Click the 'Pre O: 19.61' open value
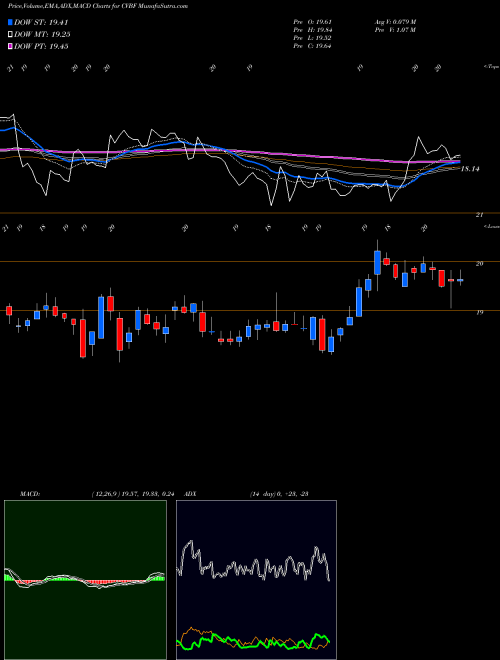Image resolution: width=500 pixels, height=660 pixels. [x=313, y=22]
